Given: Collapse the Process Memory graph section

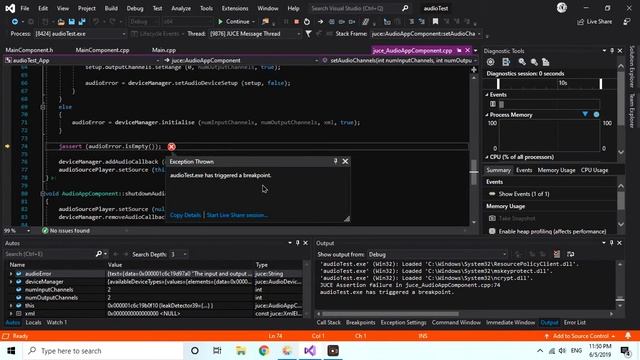Looking at the screenshot, I should (487, 115).
